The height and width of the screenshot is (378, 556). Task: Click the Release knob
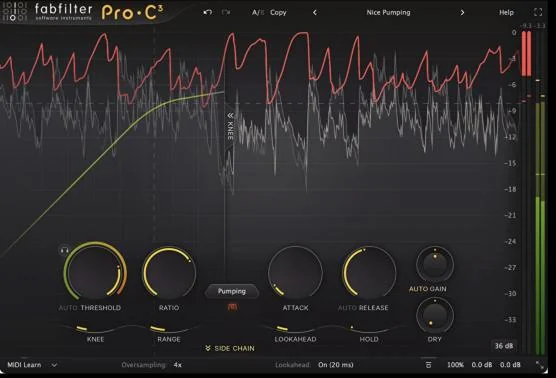click(x=369, y=272)
